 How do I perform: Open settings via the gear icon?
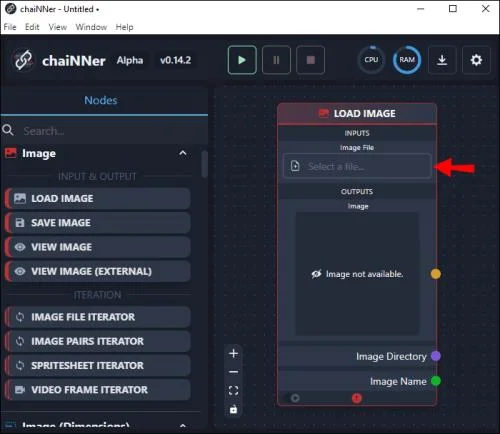pyautogui.click(x=476, y=60)
